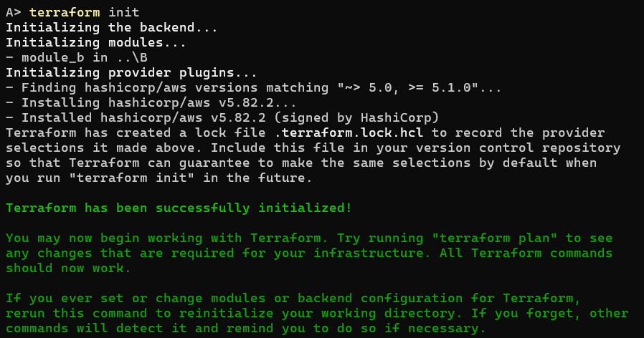Click the "module_b in ..\B" line
Screen dimensions: 644x338
coord(76,57)
